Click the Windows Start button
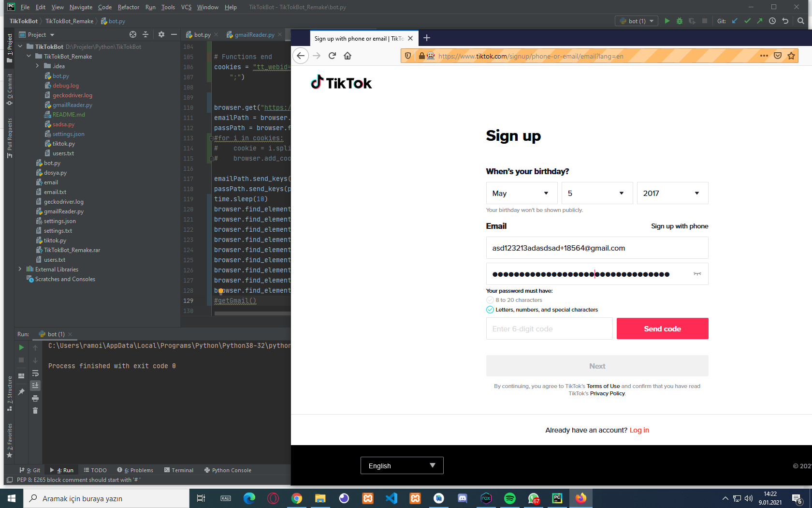This screenshot has width=812, height=508. point(12,498)
